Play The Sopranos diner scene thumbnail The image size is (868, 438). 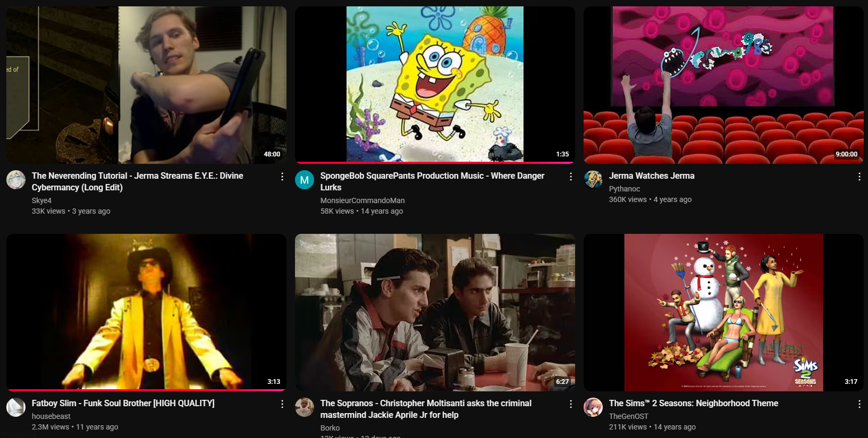[x=435, y=312]
